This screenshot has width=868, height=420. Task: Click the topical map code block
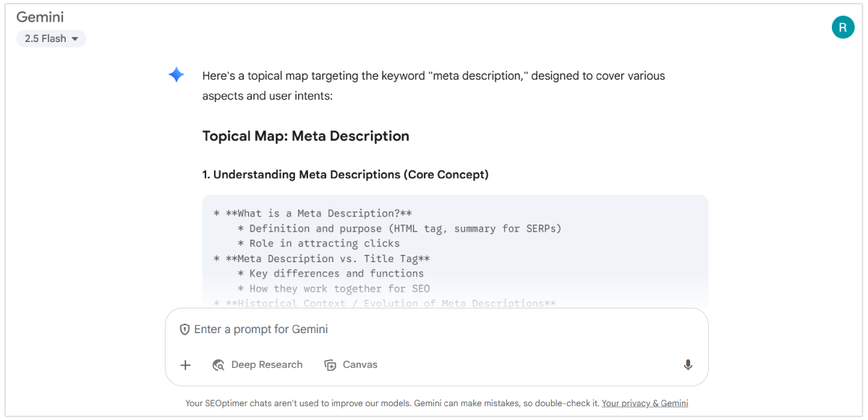454,250
